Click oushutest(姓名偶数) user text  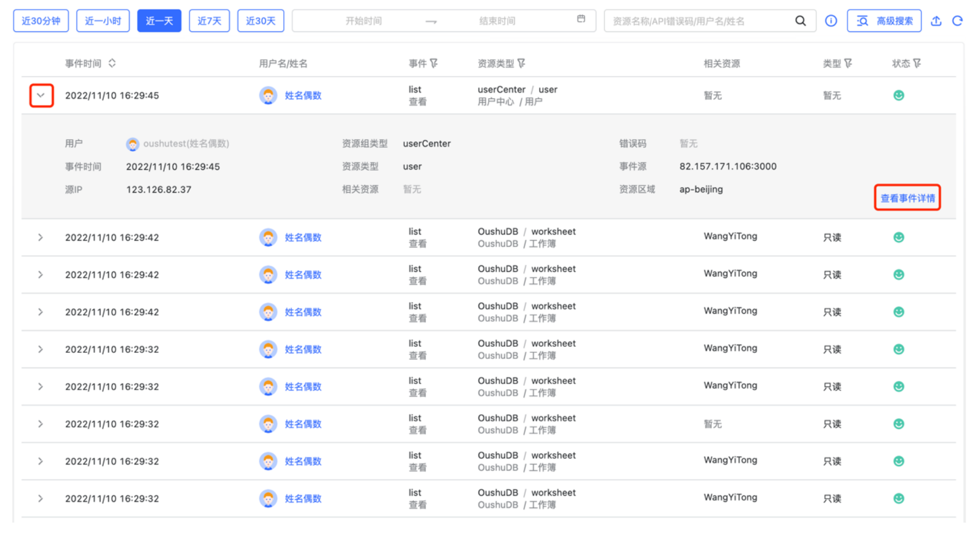tap(186, 143)
